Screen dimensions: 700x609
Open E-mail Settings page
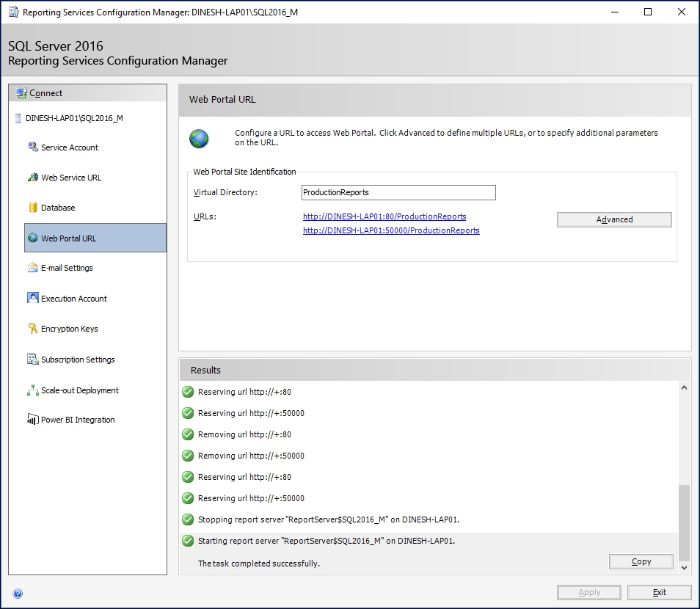[x=67, y=268]
